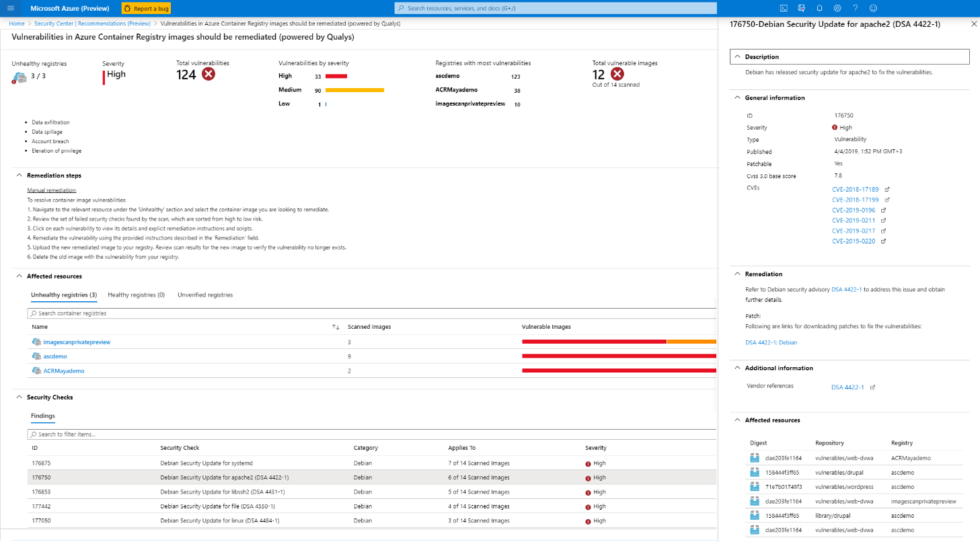This screenshot has height=542, width=980.
Task: Collapse the General information section
Action: [x=737, y=98]
